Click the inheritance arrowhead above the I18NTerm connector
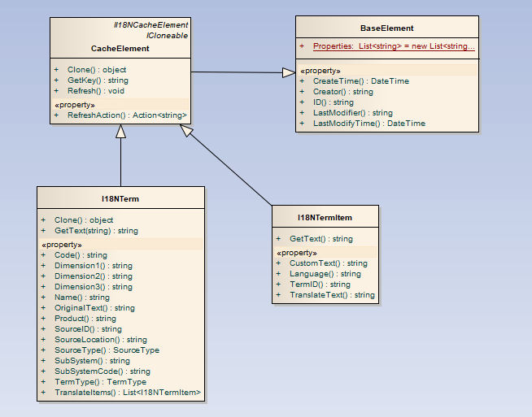The width and height of the screenshot is (532, 417). pyautogui.click(x=120, y=132)
